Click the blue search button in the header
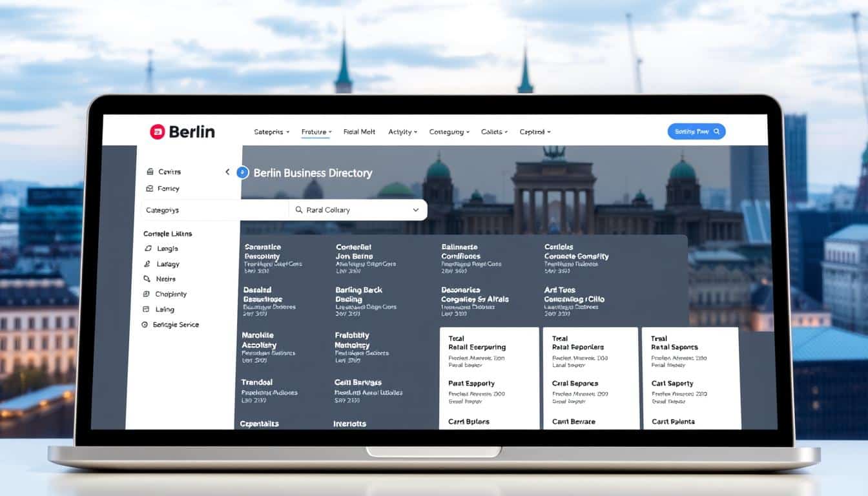 click(x=696, y=132)
